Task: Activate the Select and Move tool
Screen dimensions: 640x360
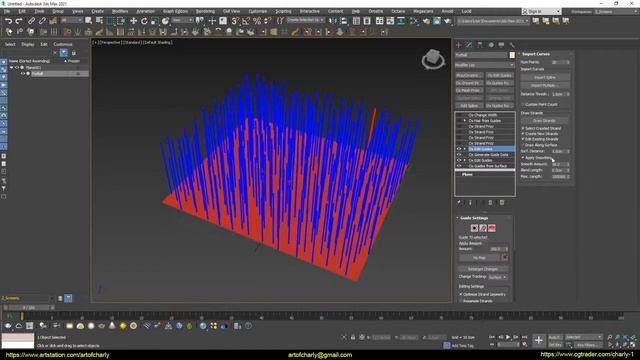Action: (133, 20)
